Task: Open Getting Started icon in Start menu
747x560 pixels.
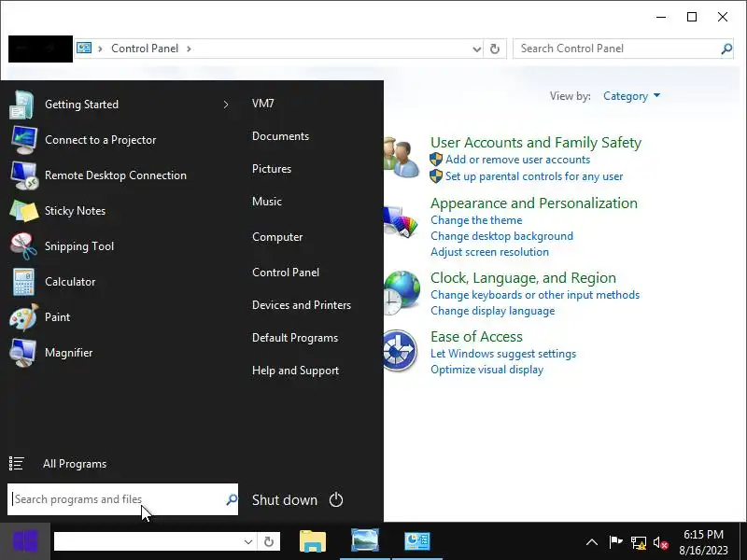Action: (x=21, y=105)
